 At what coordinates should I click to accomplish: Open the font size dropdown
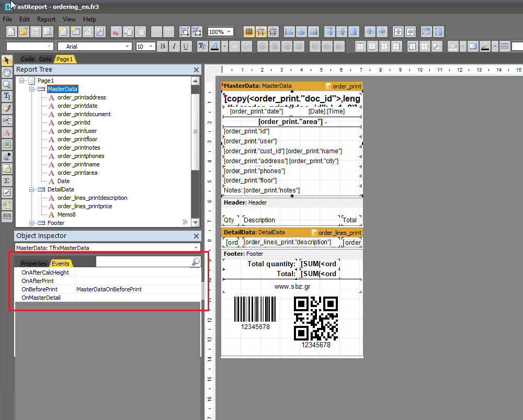pos(151,47)
